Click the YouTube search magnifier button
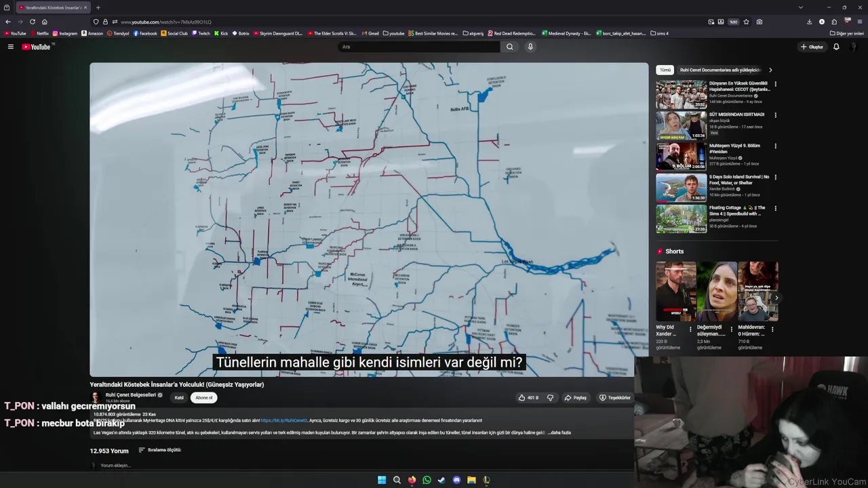This screenshot has width=868, height=488. (510, 47)
